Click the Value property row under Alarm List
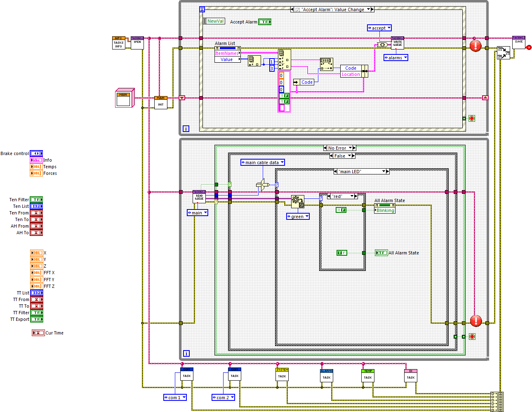The height and width of the screenshot is (412, 532). click(x=228, y=59)
